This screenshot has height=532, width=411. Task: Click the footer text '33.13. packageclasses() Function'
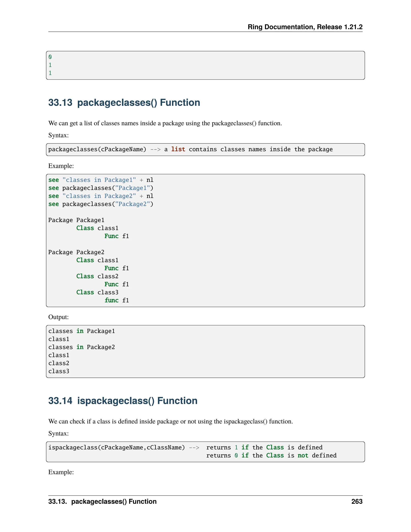point(102,501)
